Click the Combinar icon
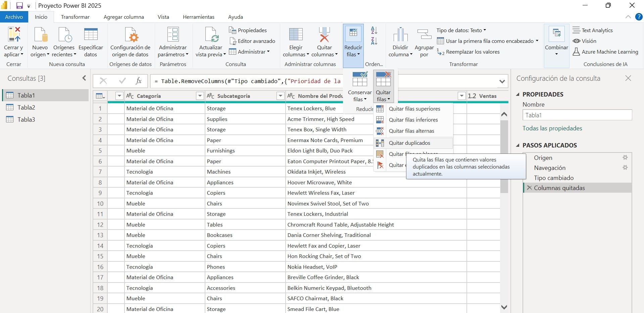Viewport: 644px width, 313px height. click(556, 34)
